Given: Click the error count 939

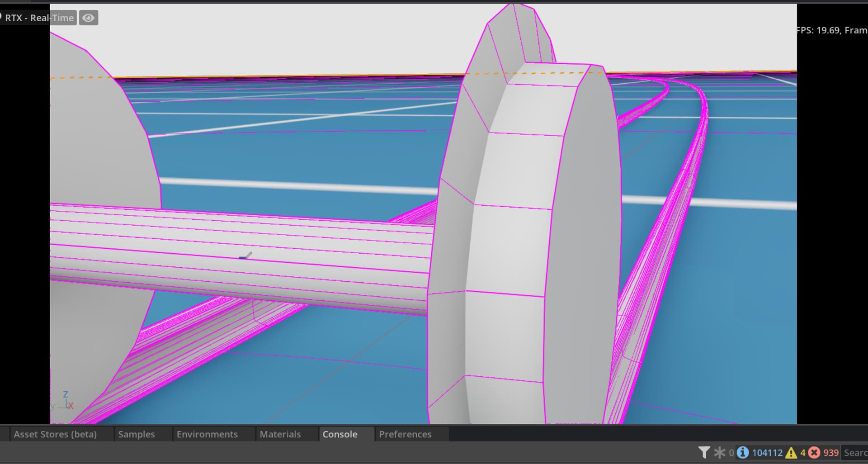Looking at the screenshot, I should pos(831,452).
